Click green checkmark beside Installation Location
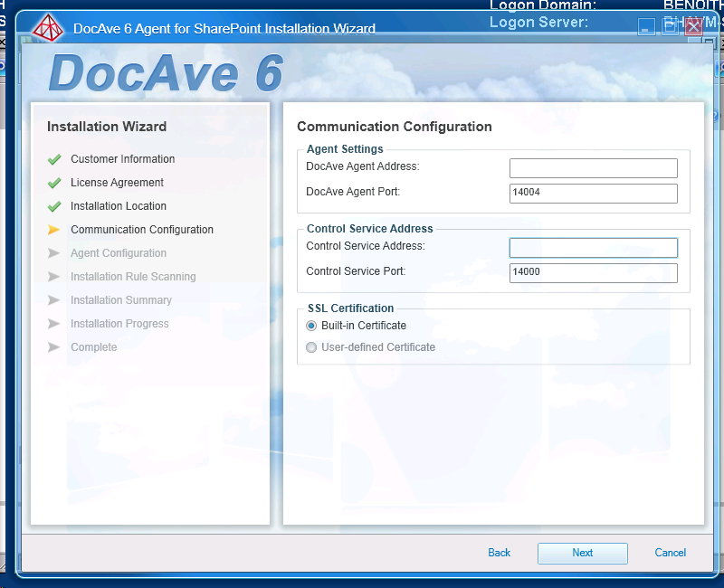Image resolution: width=724 pixels, height=588 pixels. [54, 206]
